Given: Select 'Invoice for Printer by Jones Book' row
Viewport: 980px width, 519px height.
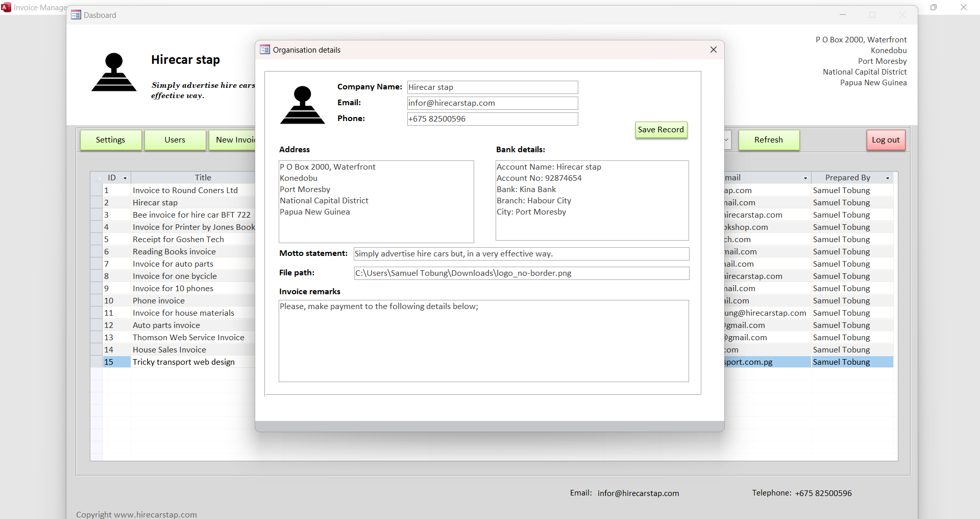Looking at the screenshot, I should [193, 227].
